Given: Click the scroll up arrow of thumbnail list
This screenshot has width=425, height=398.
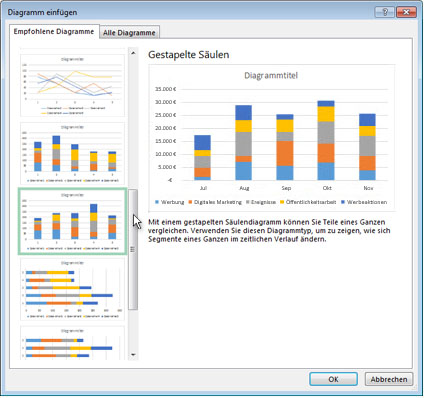Looking at the screenshot, I should (x=133, y=53).
